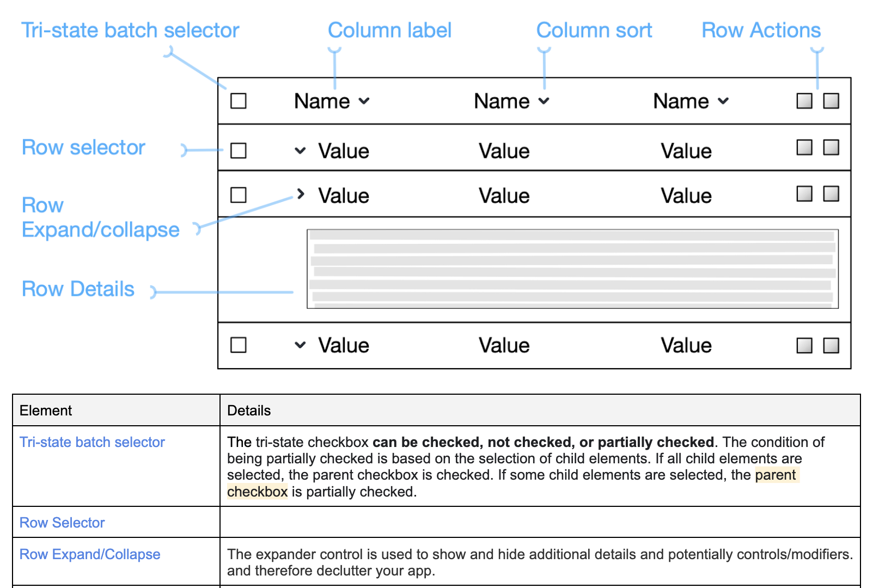The height and width of the screenshot is (588, 879).
Task: Click the gray row details content panel
Action: tap(572, 269)
